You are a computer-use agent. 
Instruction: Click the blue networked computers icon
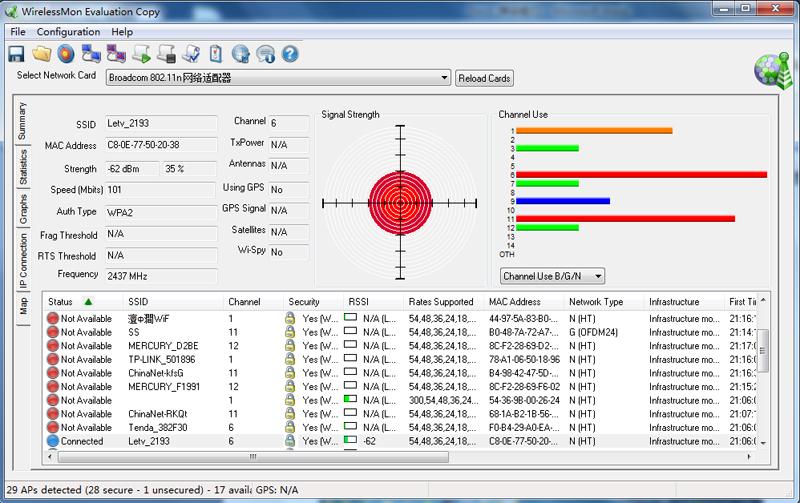pyautogui.click(x=91, y=54)
